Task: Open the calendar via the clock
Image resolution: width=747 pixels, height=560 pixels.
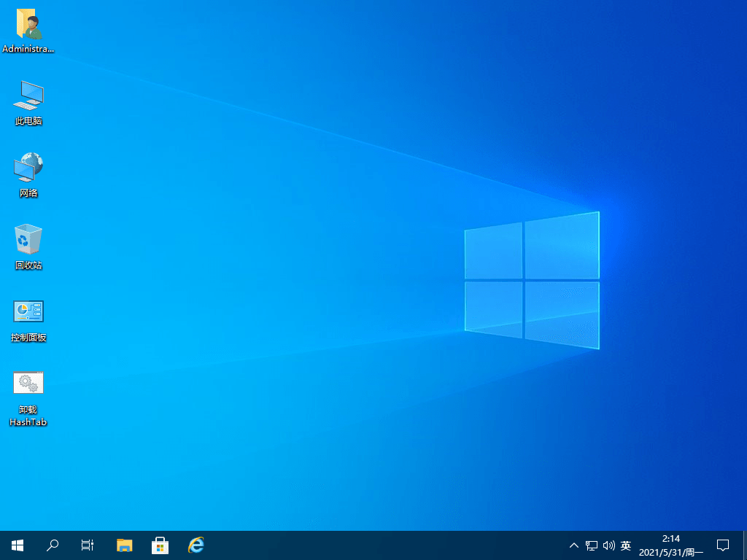Action: (x=672, y=545)
